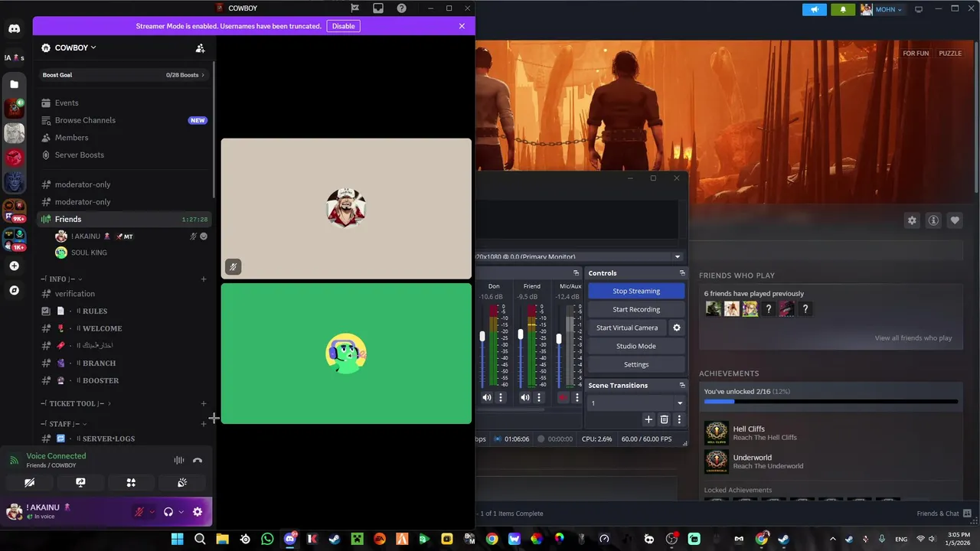Open Steam notifications bell button
The height and width of the screenshot is (551, 980).
click(843, 9)
